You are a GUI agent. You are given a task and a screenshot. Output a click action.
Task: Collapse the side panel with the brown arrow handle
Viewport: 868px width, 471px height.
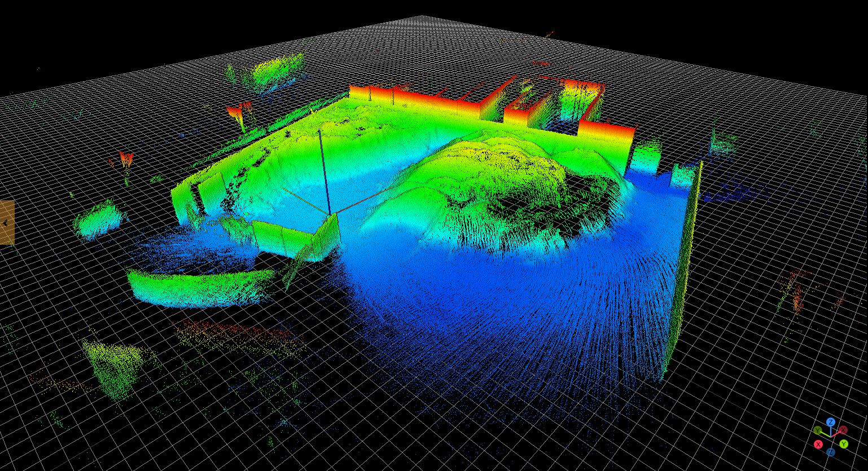6,223
